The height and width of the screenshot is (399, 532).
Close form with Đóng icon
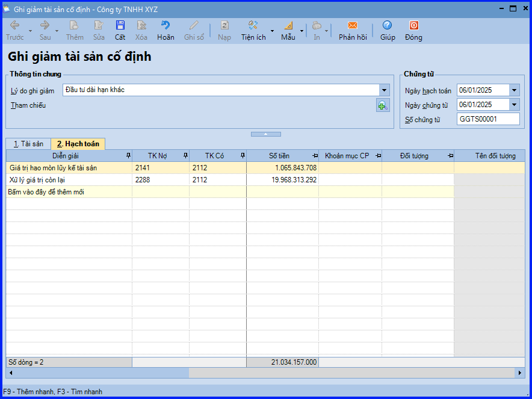coord(413,26)
